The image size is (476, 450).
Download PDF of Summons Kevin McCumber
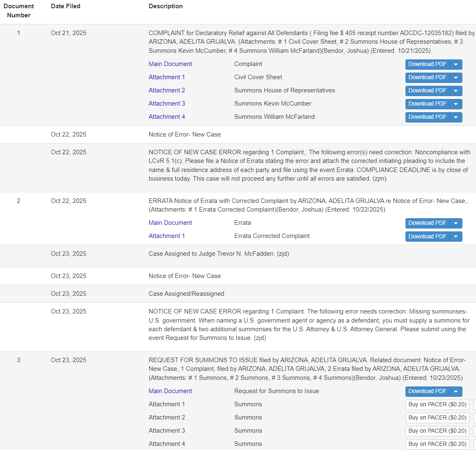click(427, 104)
